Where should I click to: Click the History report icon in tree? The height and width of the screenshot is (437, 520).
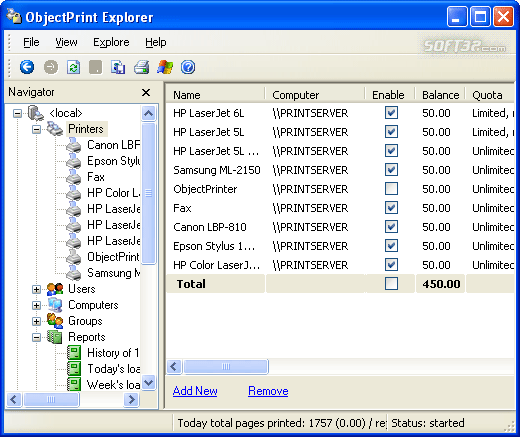[74, 353]
